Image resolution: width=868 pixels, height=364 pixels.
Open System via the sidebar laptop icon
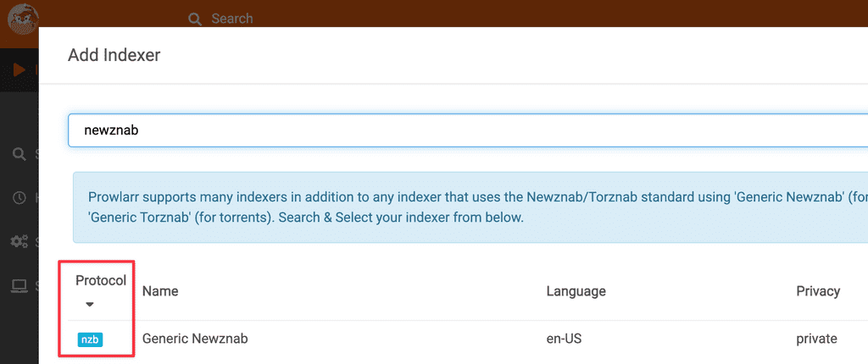[x=19, y=286]
